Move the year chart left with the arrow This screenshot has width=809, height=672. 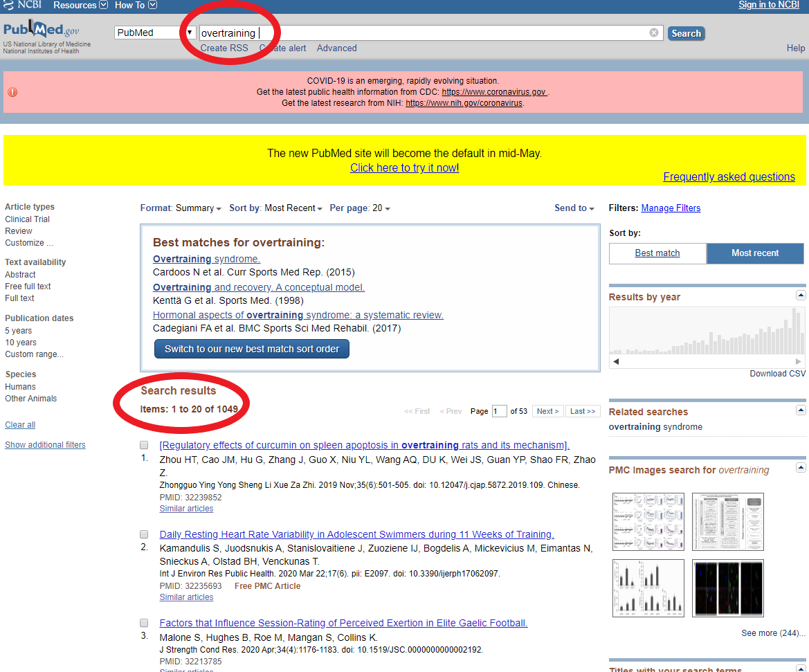(x=615, y=361)
